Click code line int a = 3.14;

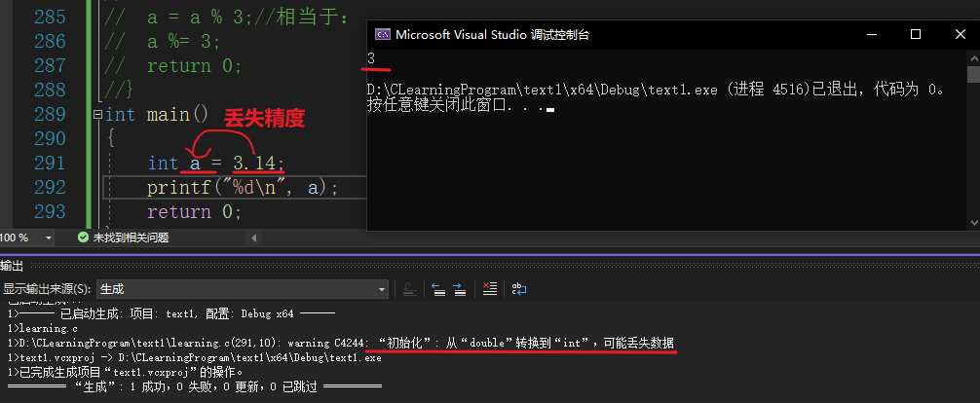click(x=215, y=164)
